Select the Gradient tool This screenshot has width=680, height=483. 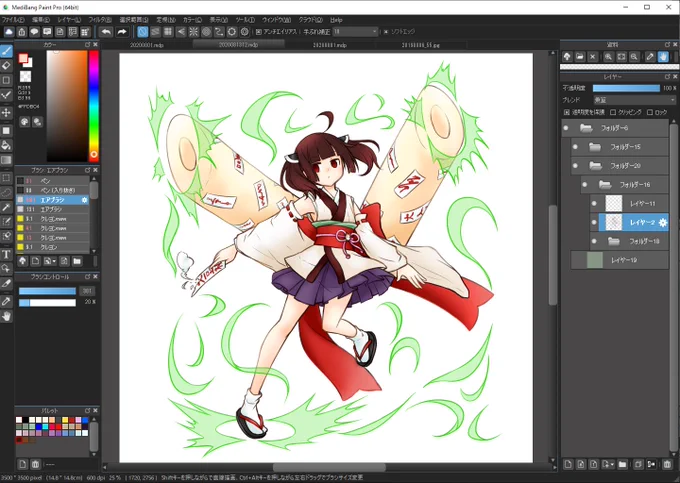(x=6, y=160)
